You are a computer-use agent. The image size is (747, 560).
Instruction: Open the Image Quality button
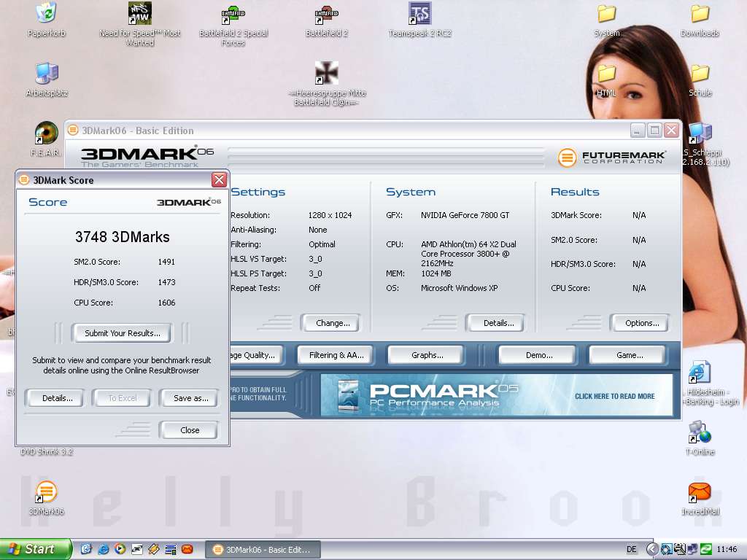point(256,355)
